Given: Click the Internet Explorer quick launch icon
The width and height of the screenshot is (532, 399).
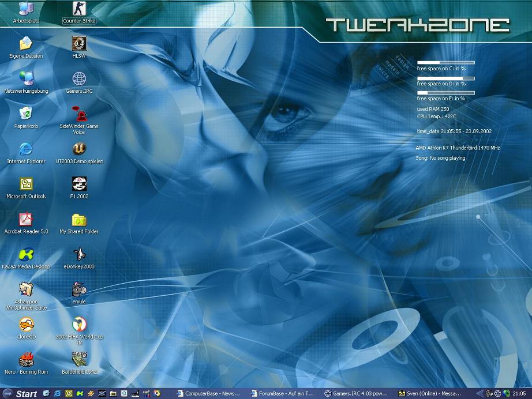Looking at the screenshot, I should tap(57, 394).
